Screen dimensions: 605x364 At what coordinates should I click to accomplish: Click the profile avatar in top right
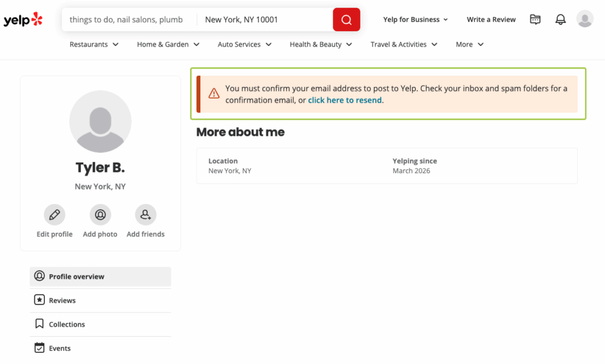click(585, 18)
